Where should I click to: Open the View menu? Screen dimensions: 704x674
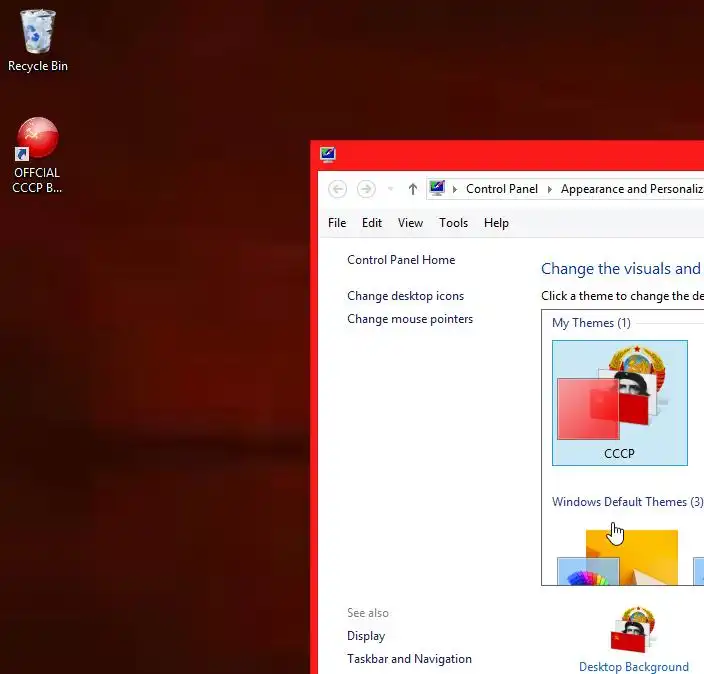410,223
